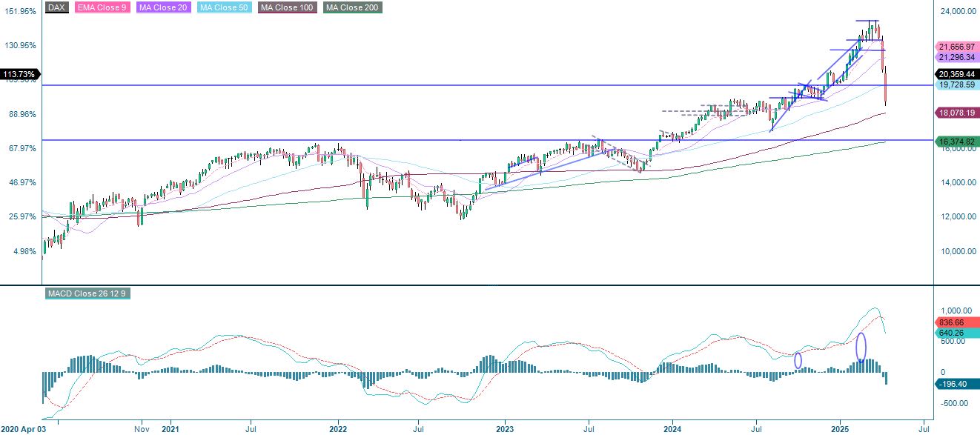Click the 113.73% percentage badge on left axis
980x435 pixels.
pos(20,75)
